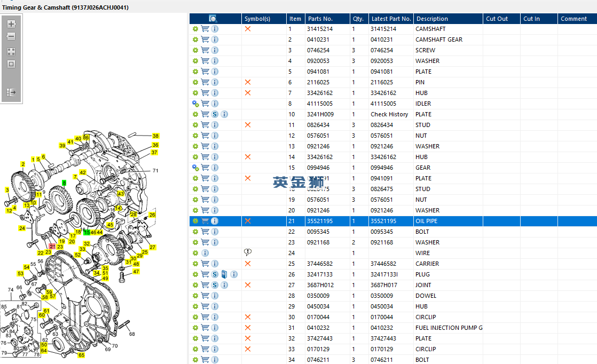This screenshot has height=364, width=597.
Task: Sort by Description column header
Action: [x=448, y=19]
